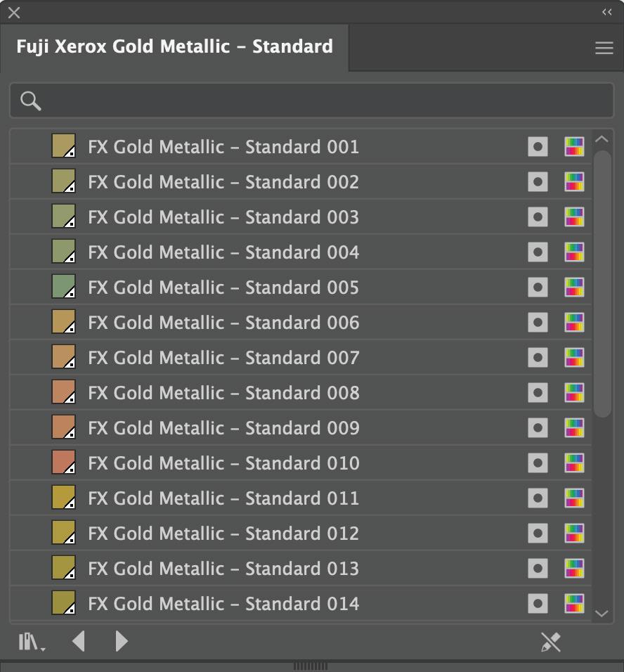Choose FX Gold Metallic – Standard 008 name

tap(223, 393)
